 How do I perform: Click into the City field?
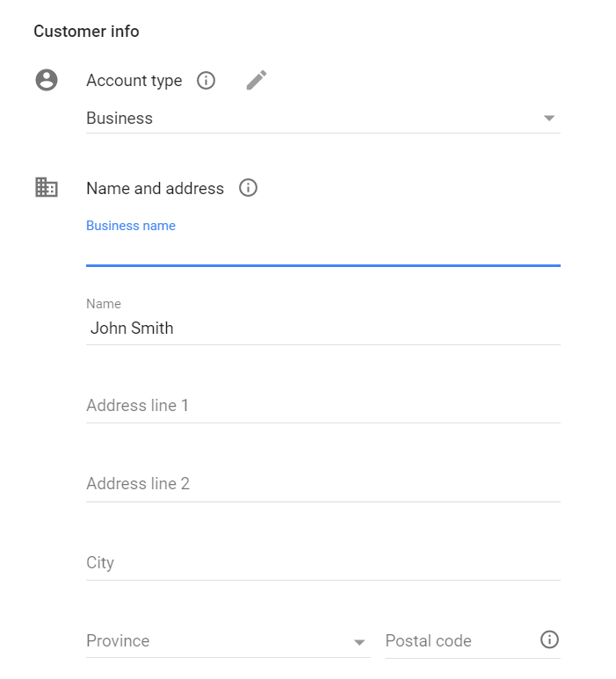(x=323, y=563)
